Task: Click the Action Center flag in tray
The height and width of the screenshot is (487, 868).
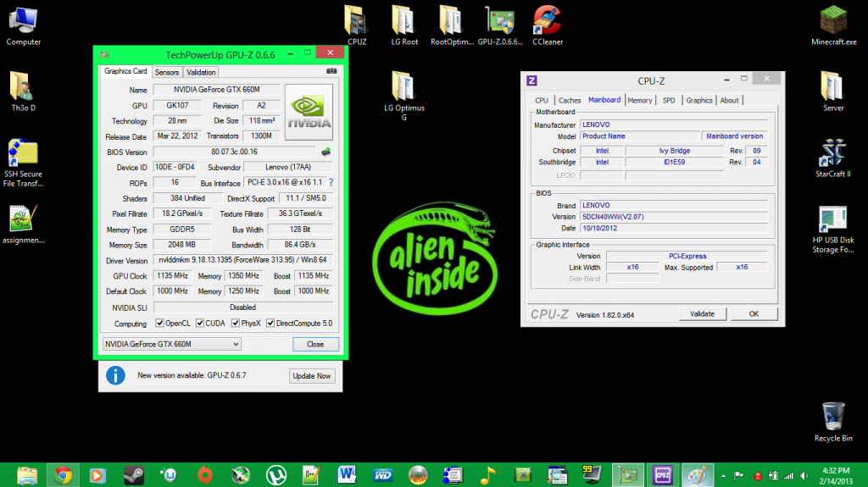Action: [738, 476]
